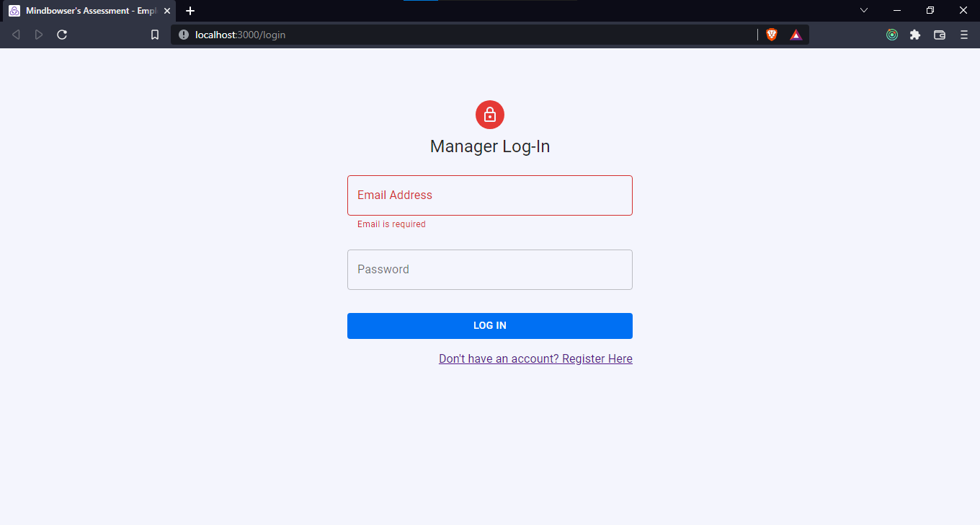Screen dimensions: 980x525
Task: Open the tab search dropdown chevron
Action: [863, 10]
